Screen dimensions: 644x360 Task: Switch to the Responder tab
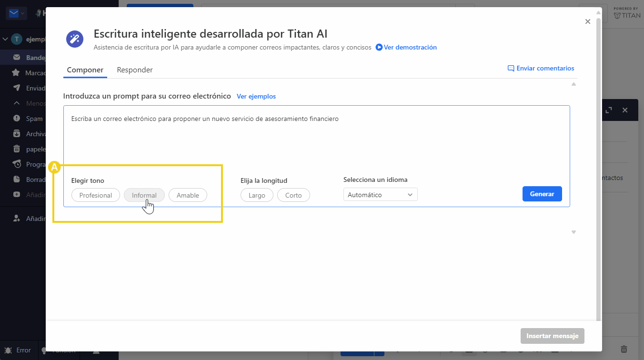click(135, 70)
